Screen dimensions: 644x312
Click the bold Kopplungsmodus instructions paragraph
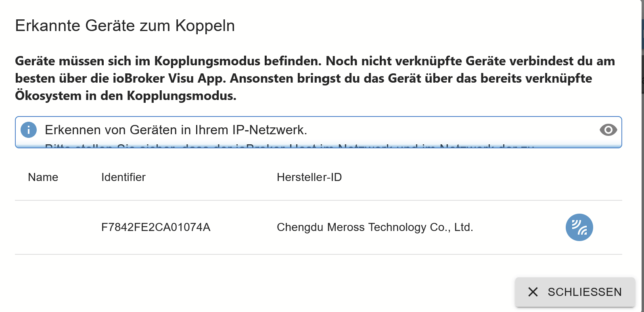tap(315, 78)
